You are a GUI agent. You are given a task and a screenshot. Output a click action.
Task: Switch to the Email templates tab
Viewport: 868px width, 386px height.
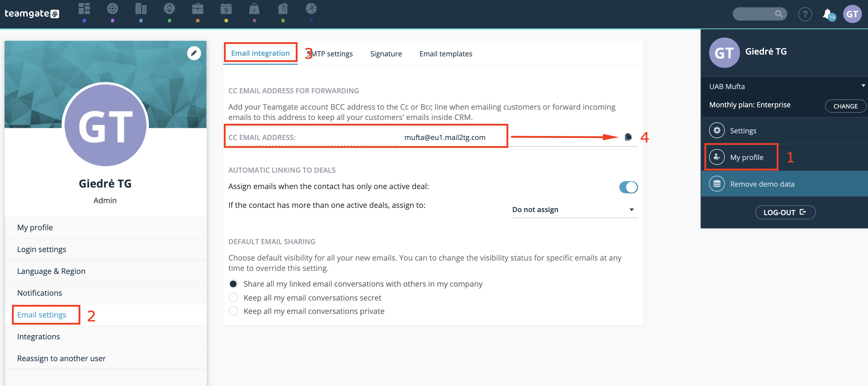click(446, 54)
